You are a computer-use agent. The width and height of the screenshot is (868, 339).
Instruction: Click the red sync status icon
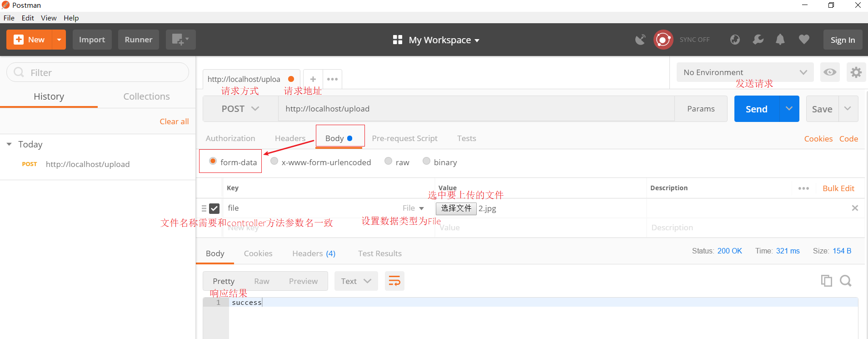pos(663,40)
